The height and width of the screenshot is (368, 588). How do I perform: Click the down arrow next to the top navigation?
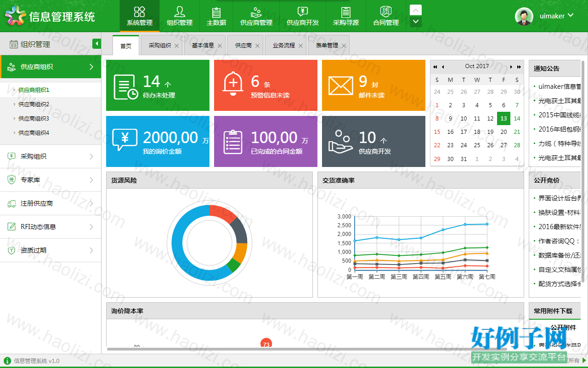click(416, 22)
